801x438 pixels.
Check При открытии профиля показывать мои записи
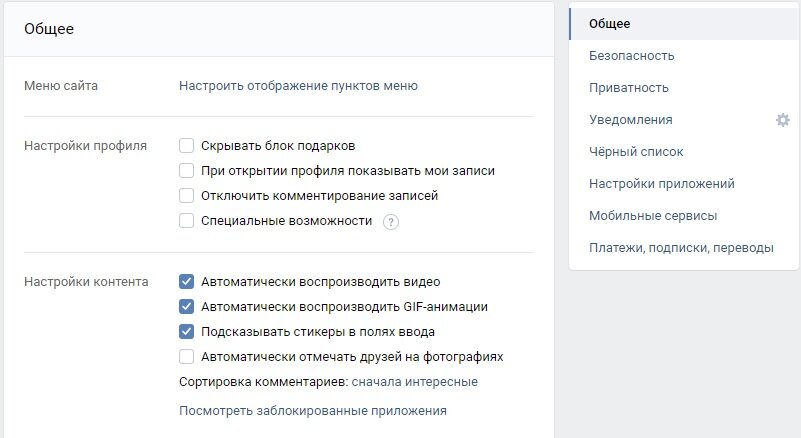click(186, 171)
